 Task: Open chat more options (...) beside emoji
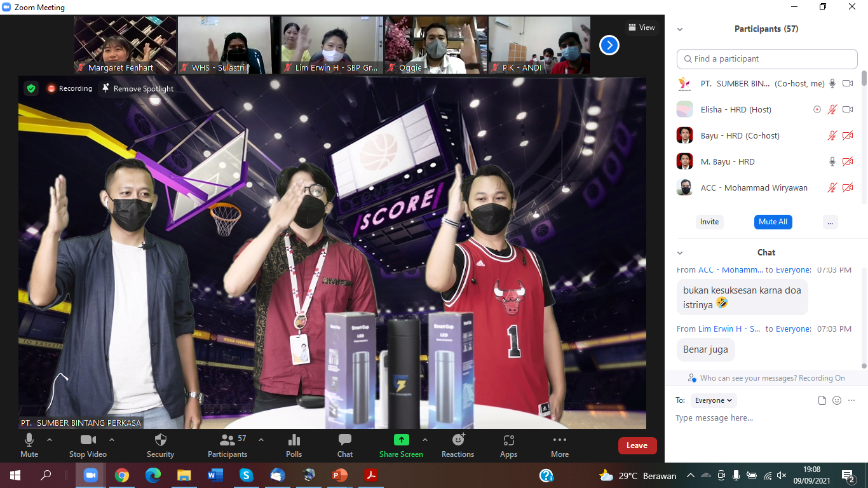tap(851, 400)
